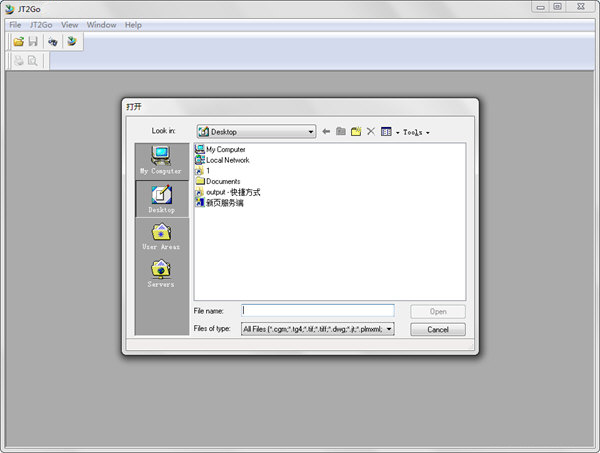Screen dimensions: 600x453
Task: Expand the Look in Desktop dropdown
Action: click(x=311, y=131)
